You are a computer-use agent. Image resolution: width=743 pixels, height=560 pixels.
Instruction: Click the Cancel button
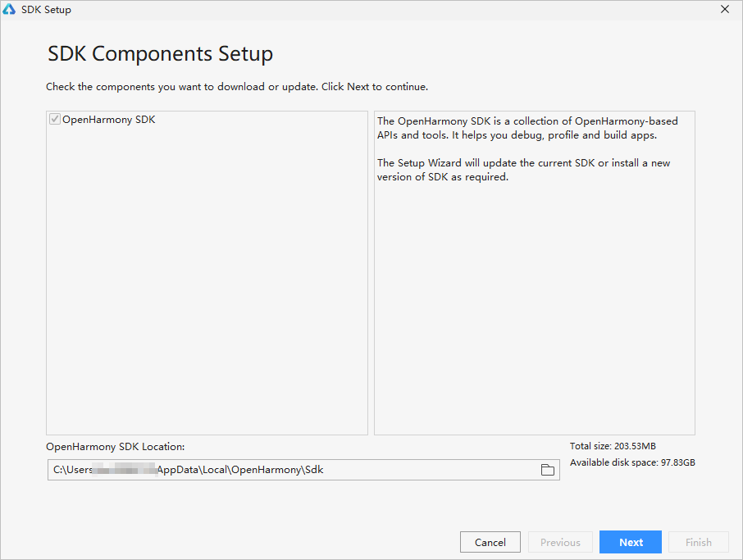(x=490, y=542)
